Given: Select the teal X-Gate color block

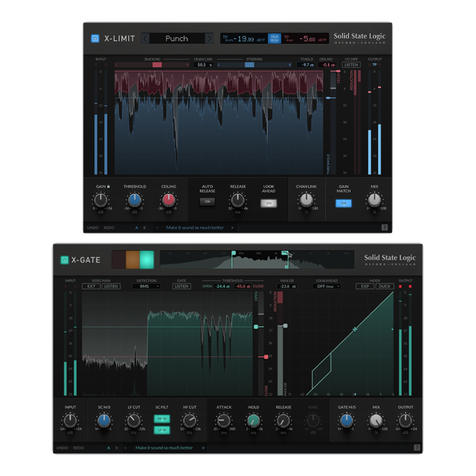Looking at the screenshot, I should [x=147, y=260].
